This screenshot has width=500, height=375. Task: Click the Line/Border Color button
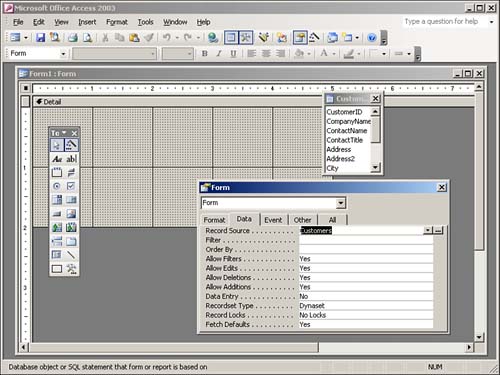tap(349, 53)
